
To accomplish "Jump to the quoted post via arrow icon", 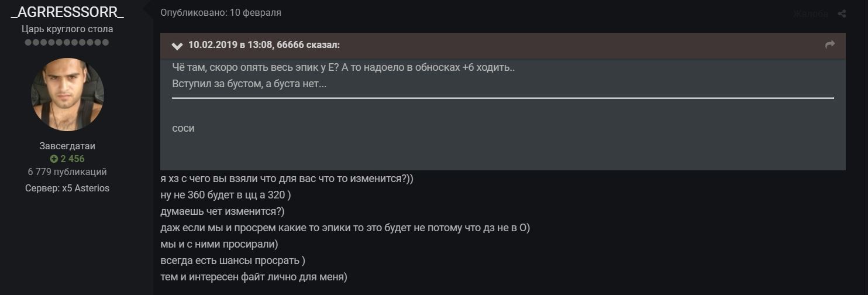I will (829, 44).
